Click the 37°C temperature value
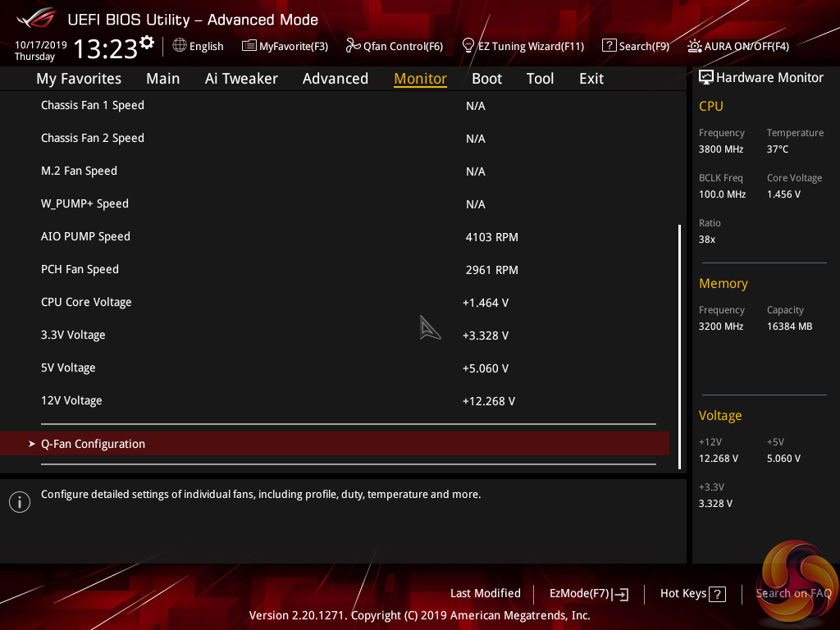The image size is (840, 630). (x=778, y=149)
